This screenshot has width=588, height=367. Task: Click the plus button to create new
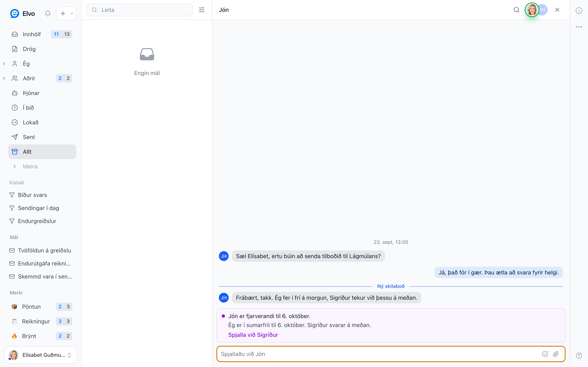pos(63,13)
